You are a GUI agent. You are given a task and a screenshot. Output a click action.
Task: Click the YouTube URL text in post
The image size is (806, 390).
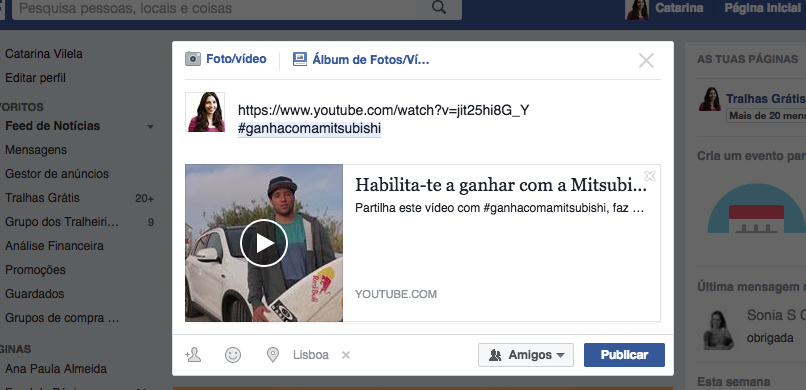tap(383, 110)
